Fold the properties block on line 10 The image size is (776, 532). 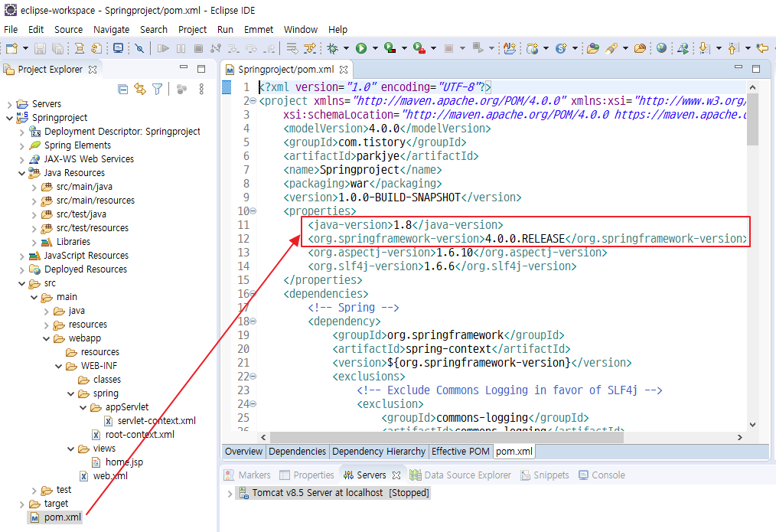click(x=253, y=211)
